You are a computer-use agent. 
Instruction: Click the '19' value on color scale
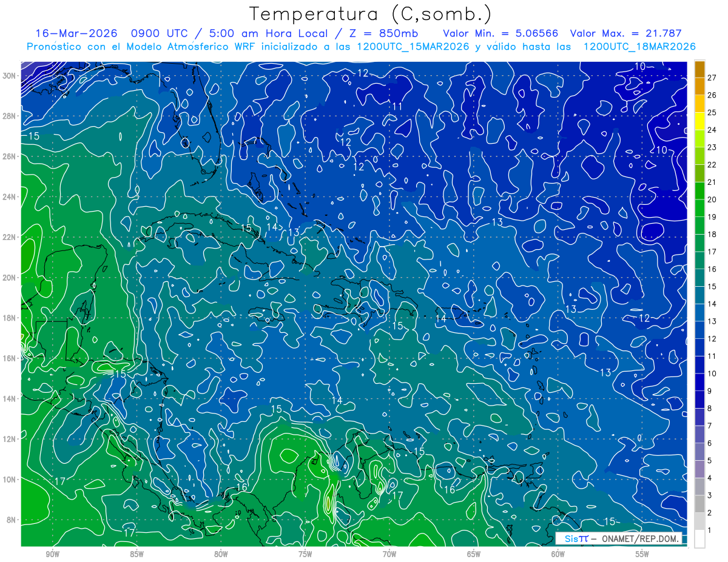(712, 216)
